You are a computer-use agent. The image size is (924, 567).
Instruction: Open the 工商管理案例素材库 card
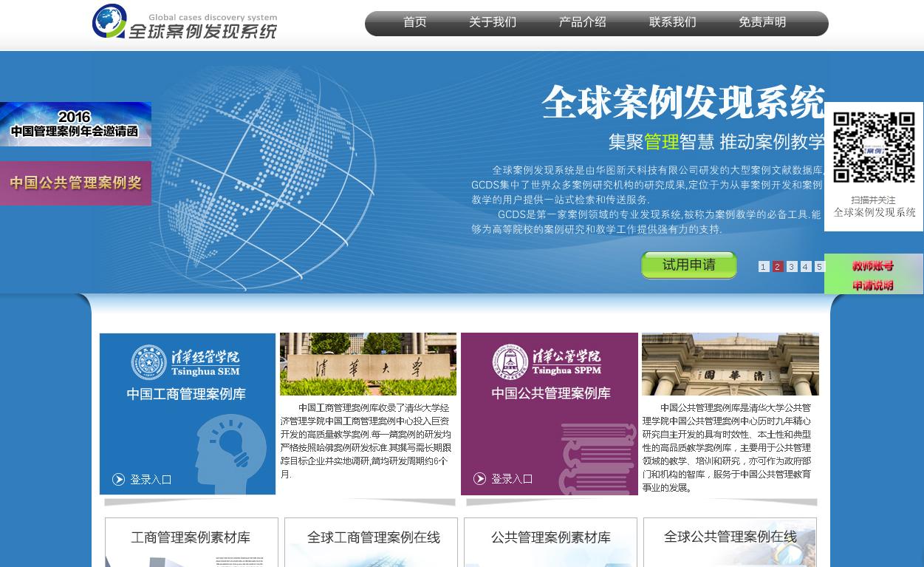pyautogui.click(x=191, y=543)
